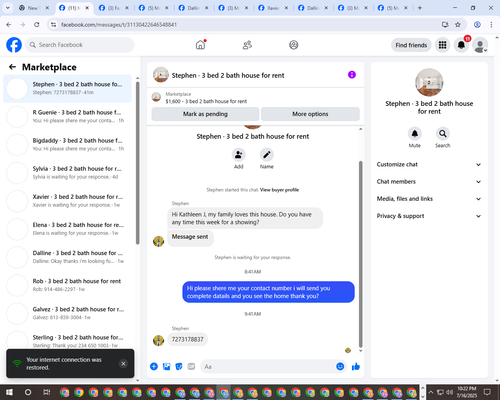Open the emoji picker
Image resolution: width=500 pixels, height=400 pixels.
(340, 366)
